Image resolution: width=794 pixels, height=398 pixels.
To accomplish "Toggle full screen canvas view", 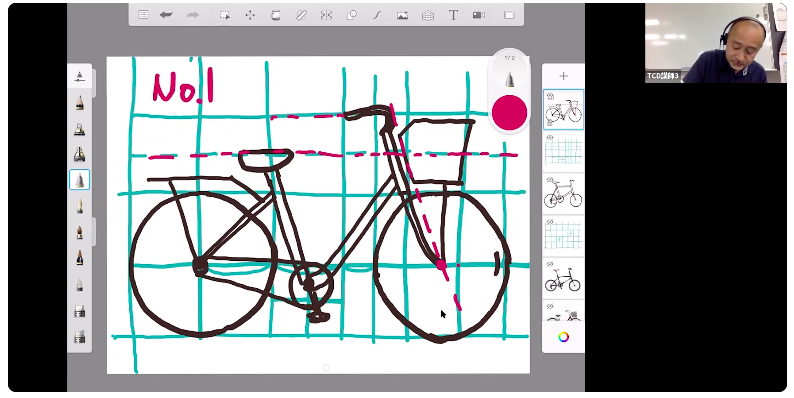I will point(509,15).
